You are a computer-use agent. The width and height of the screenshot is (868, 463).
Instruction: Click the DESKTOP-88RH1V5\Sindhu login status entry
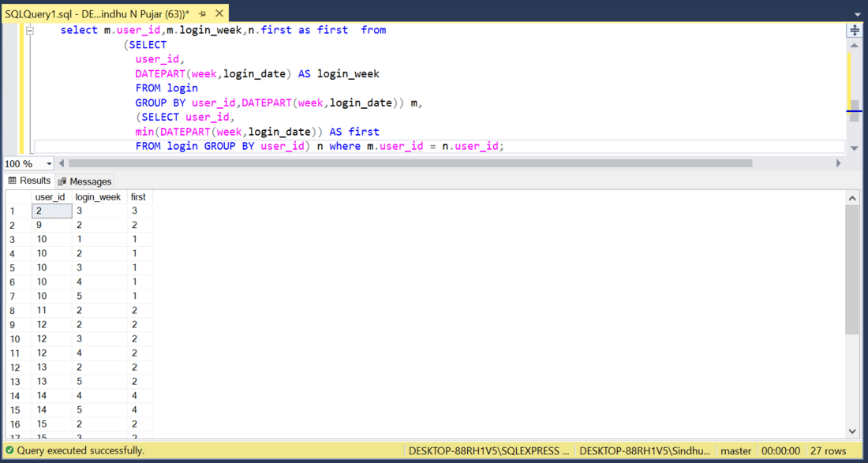tap(645, 451)
